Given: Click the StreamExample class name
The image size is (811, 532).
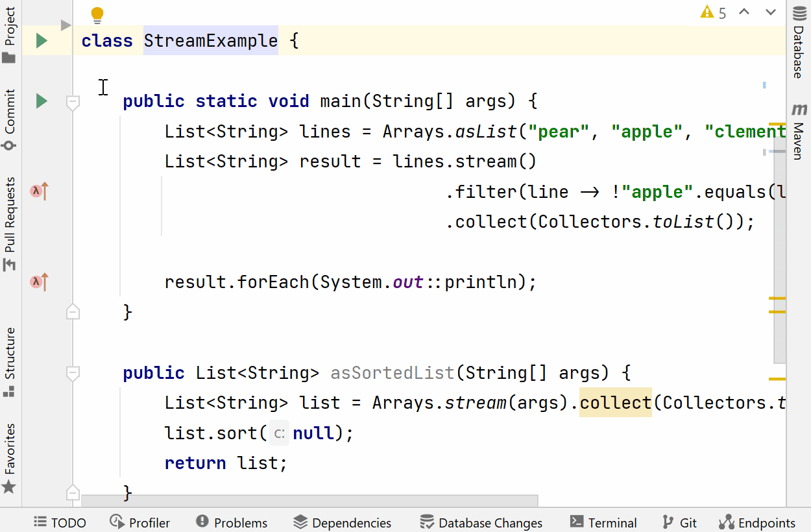Looking at the screenshot, I should click(x=210, y=41).
